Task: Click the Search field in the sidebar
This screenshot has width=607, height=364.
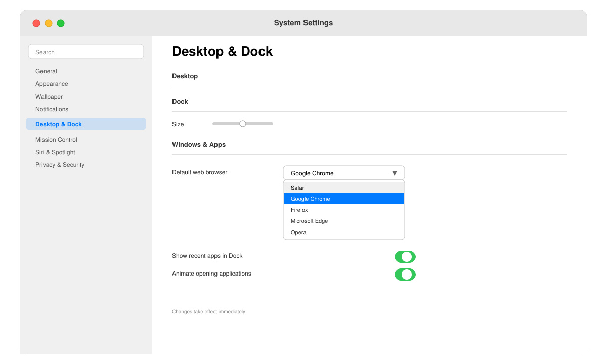Action: (x=86, y=52)
